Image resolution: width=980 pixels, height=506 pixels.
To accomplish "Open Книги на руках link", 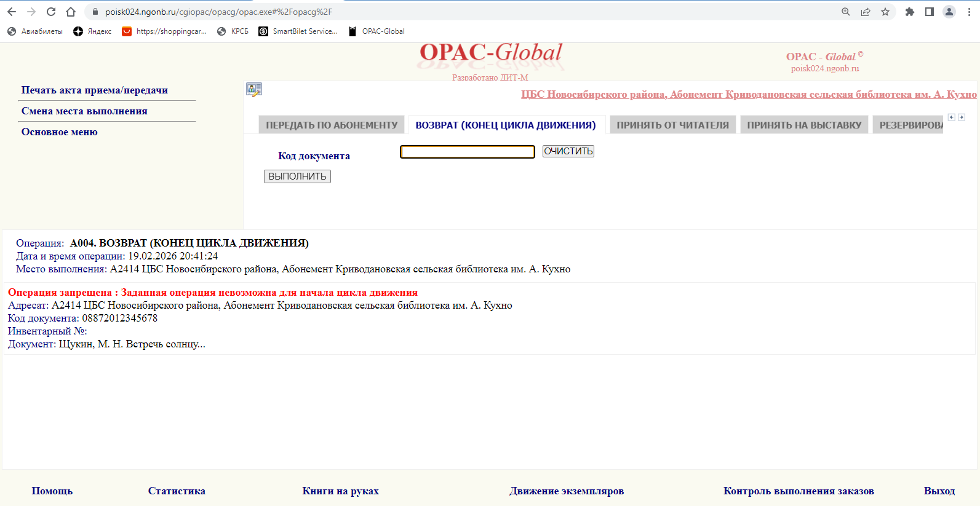I will pyautogui.click(x=340, y=491).
